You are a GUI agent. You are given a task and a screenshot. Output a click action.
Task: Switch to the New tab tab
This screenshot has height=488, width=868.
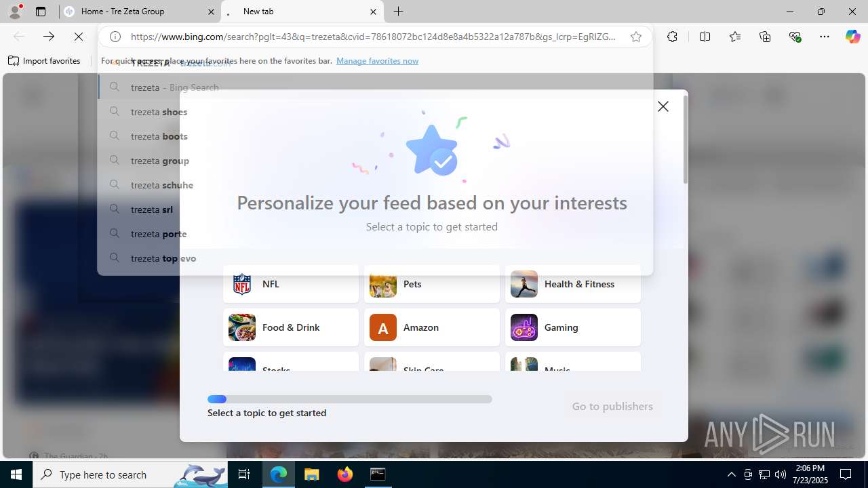click(302, 12)
